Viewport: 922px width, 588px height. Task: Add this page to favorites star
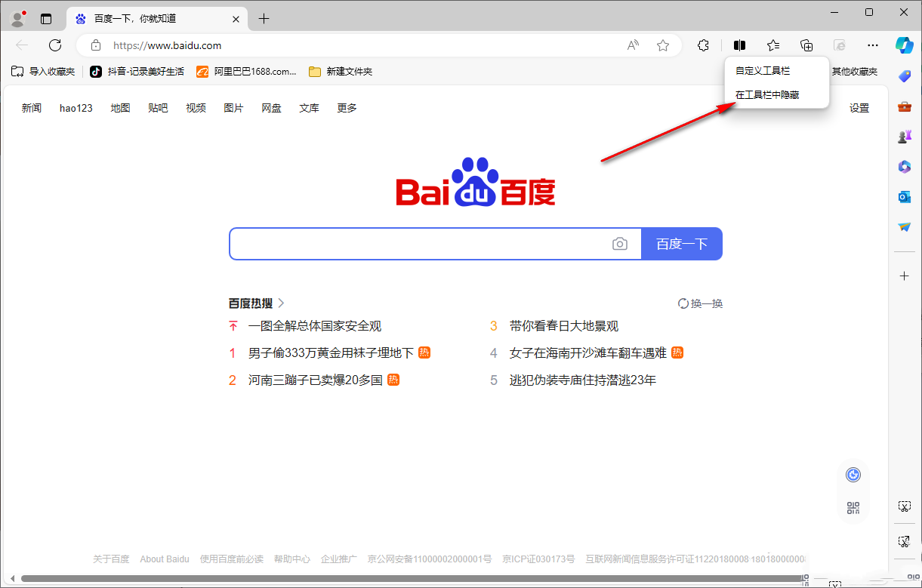tap(663, 45)
